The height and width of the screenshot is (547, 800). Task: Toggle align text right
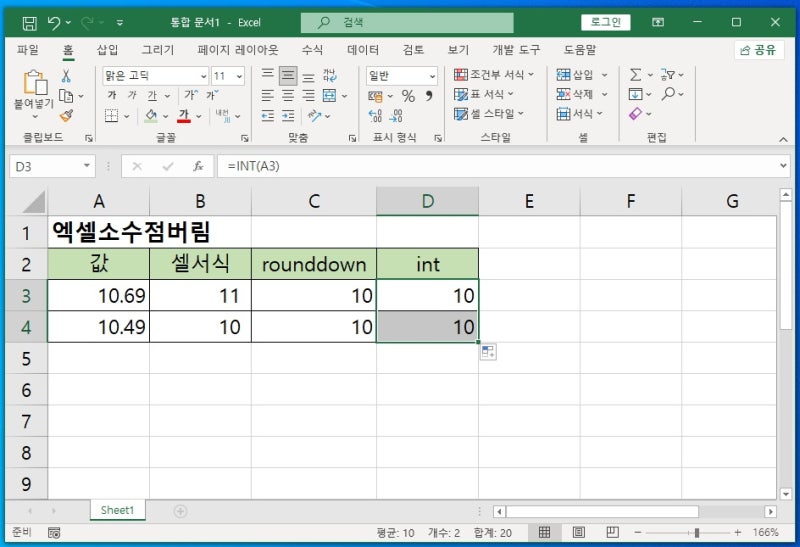309,95
